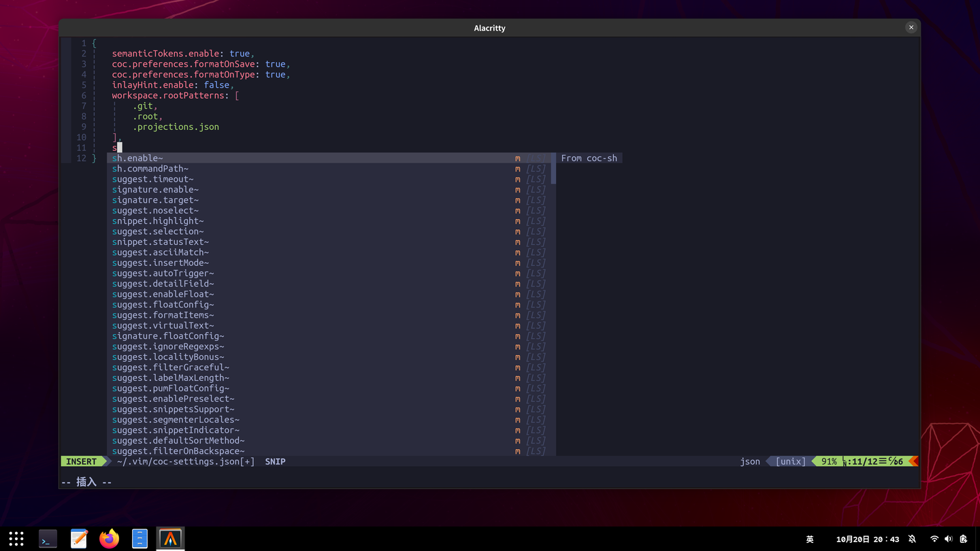
Task: Click the active Alacritty taskbar icon
Action: [169, 539]
